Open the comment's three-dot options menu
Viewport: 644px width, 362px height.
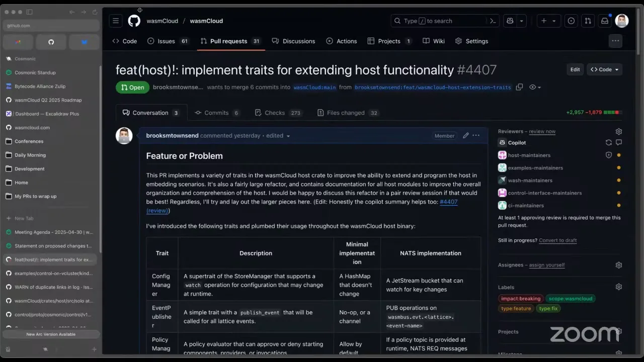point(476,135)
